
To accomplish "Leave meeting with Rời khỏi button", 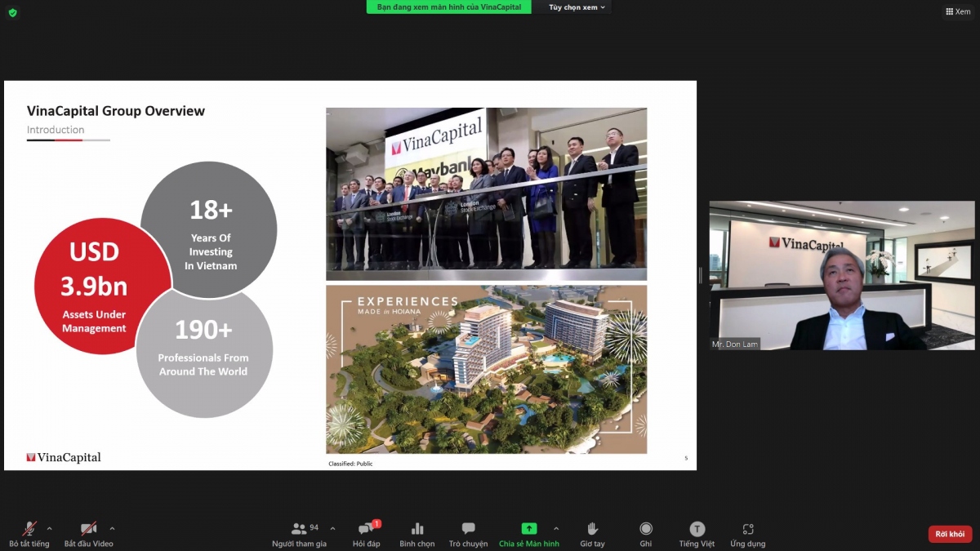I will [x=950, y=534].
